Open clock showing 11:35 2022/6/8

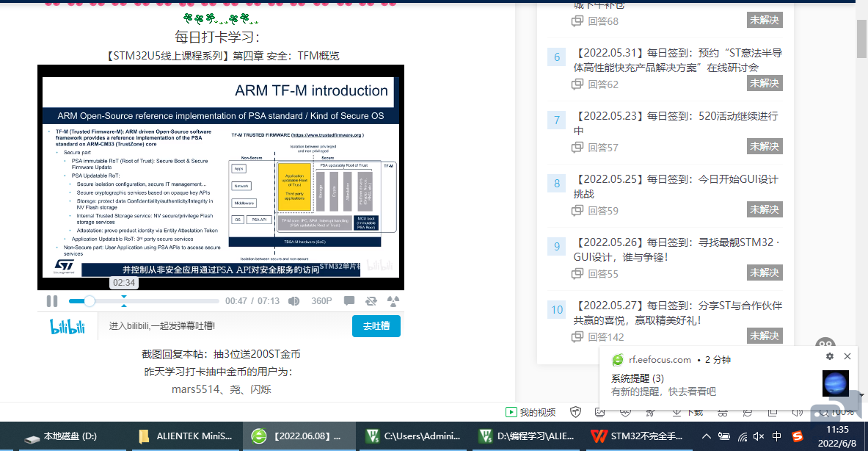[x=837, y=436]
